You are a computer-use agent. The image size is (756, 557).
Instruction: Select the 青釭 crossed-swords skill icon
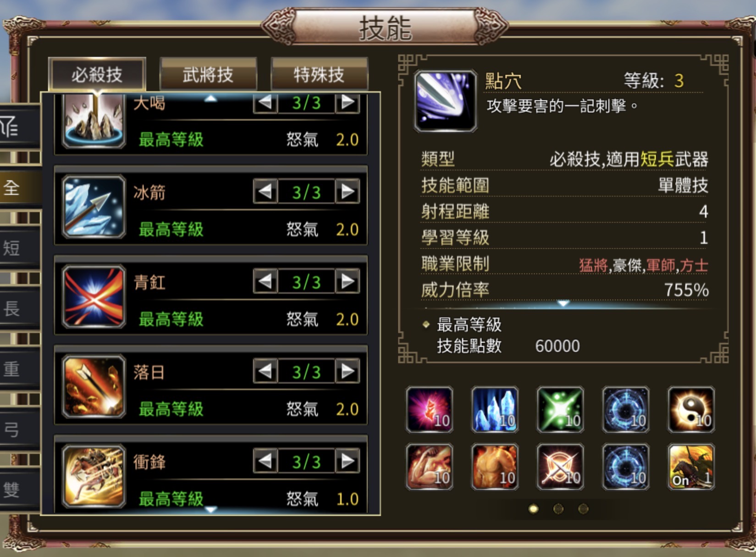coord(94,296)
